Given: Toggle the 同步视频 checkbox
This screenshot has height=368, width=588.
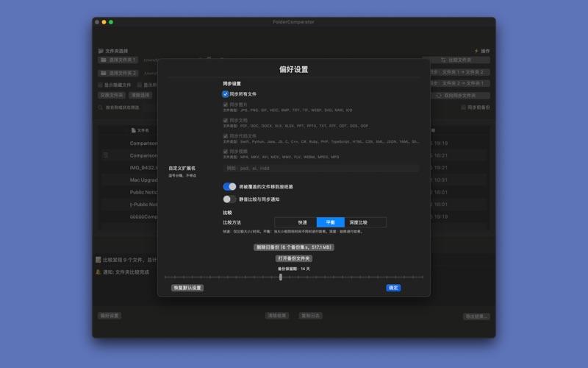Looking at the screenshot, I should click(x=226, y=152).
